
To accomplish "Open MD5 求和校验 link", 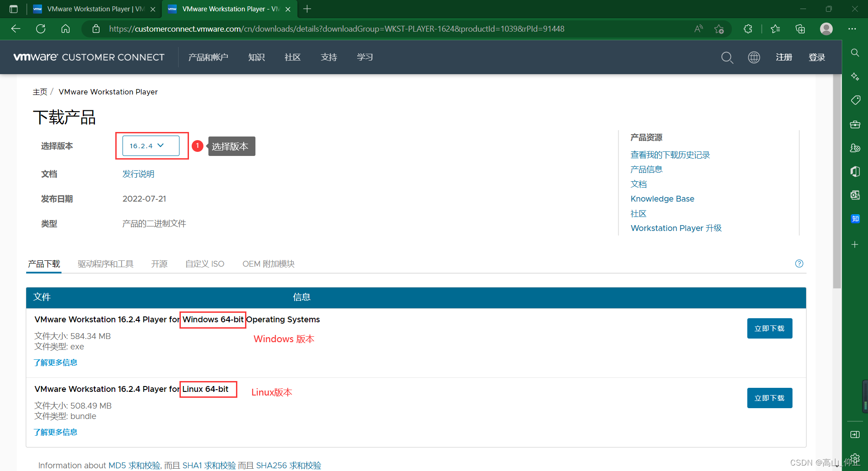I will click(134, 465).
